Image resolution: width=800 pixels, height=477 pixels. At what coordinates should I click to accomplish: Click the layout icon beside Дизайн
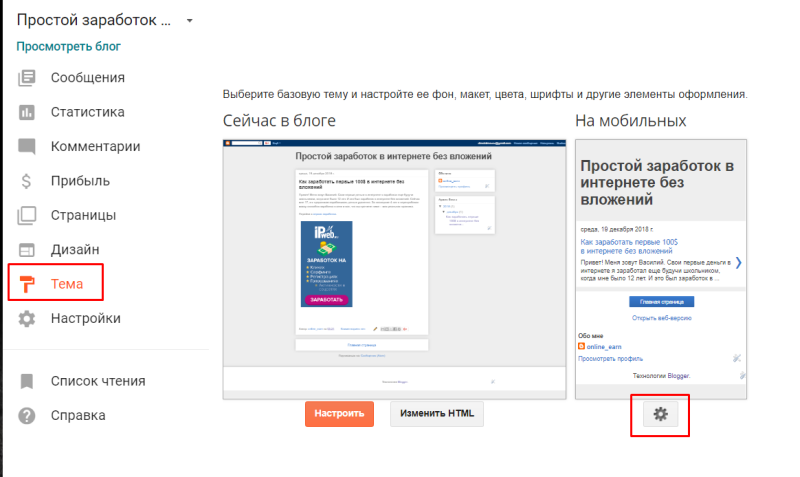(27, 249)
